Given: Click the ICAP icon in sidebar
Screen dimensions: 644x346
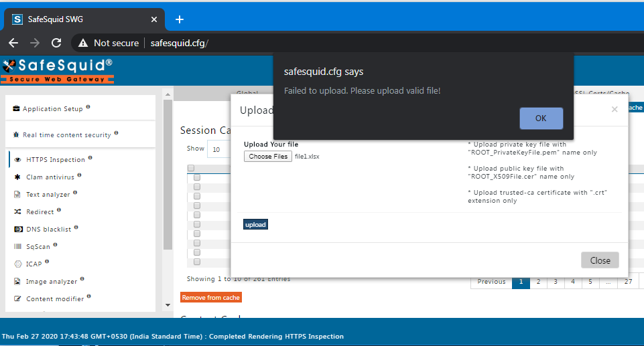Looking at the screenshot, I should coord(17,264).
